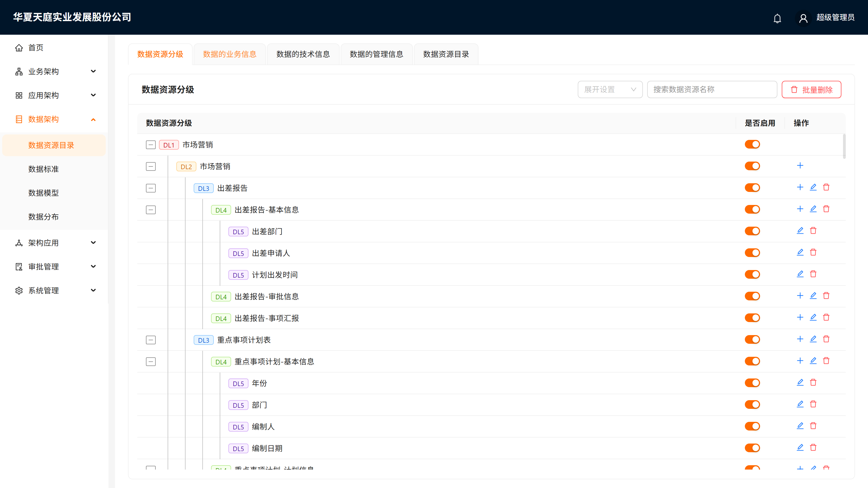Add child under 出差报告-基本信息
Viewport: 868px width, 488px height.
800,209
